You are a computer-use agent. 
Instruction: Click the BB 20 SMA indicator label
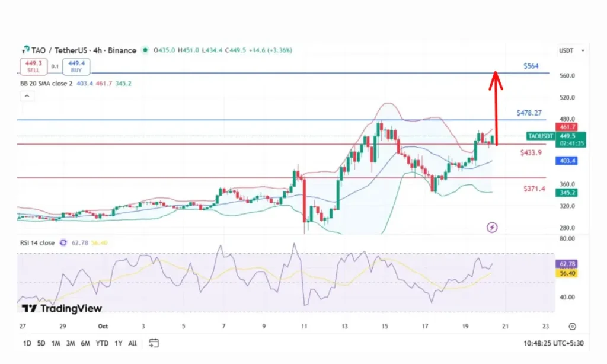[44, 84]
